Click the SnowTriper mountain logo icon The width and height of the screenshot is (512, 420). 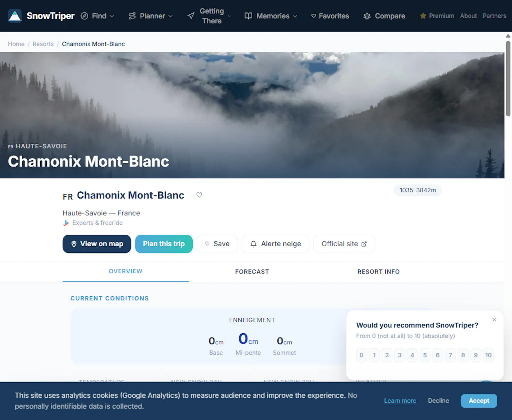tap(15, 16)
